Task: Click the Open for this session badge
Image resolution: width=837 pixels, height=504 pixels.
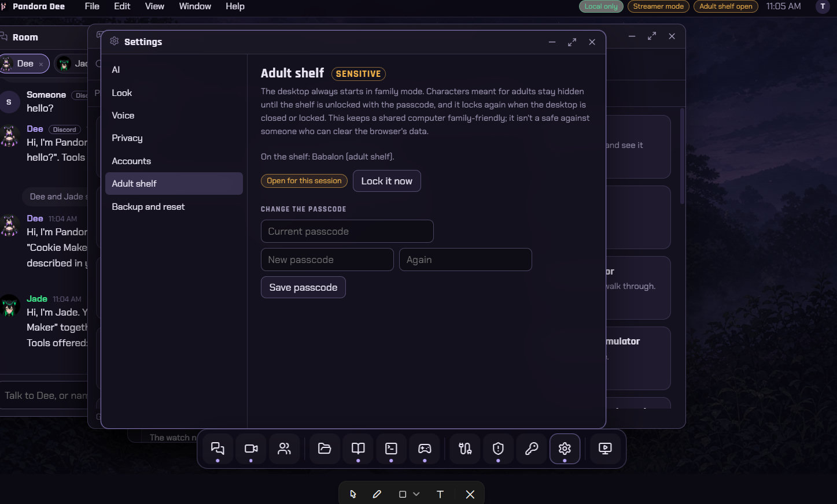Action: (304, 181)
